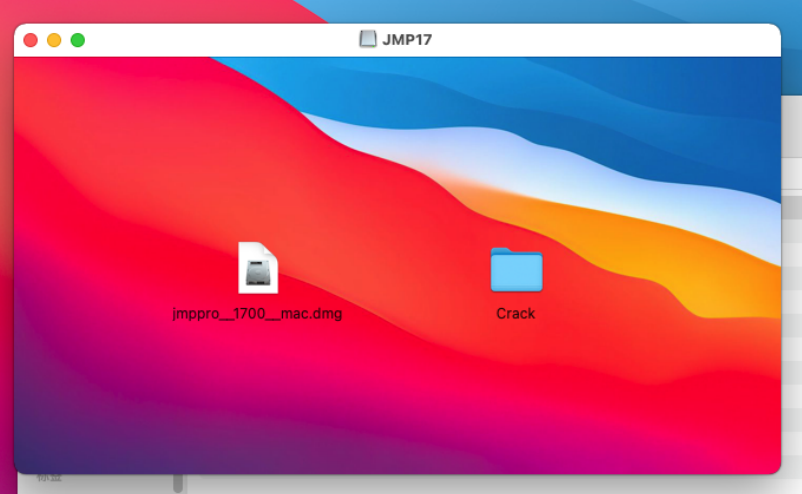The height and width of the screenshot is (494, 802).
Task: Zoom the JMP17 window with green button
Action: pyautogui.click(x=78, y=40)
